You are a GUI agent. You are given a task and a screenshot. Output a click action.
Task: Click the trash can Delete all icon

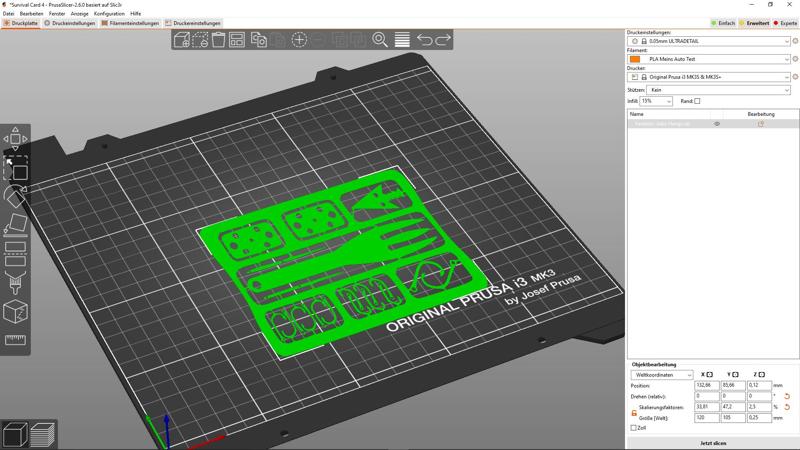coord(218,40)
